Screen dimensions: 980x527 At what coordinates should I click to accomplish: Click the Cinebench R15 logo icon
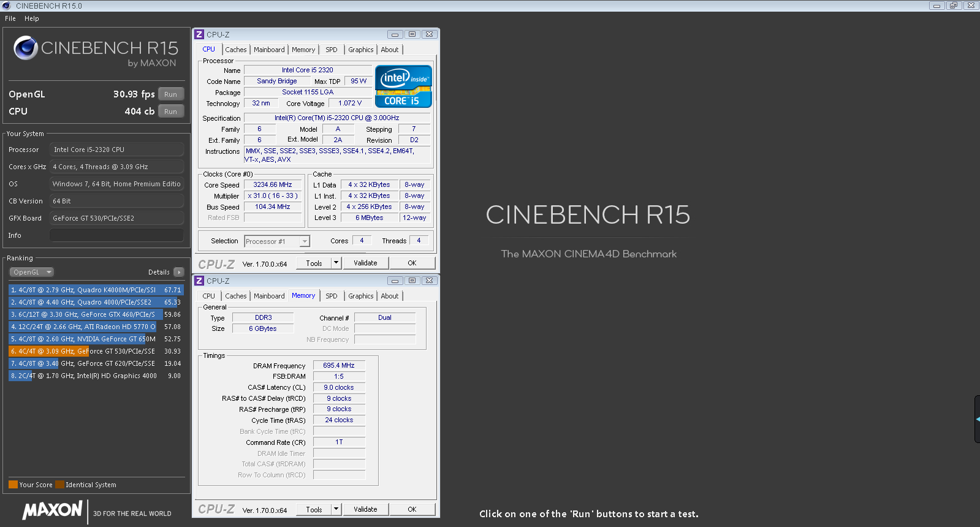pyautogui.click(x=26, y=48)
